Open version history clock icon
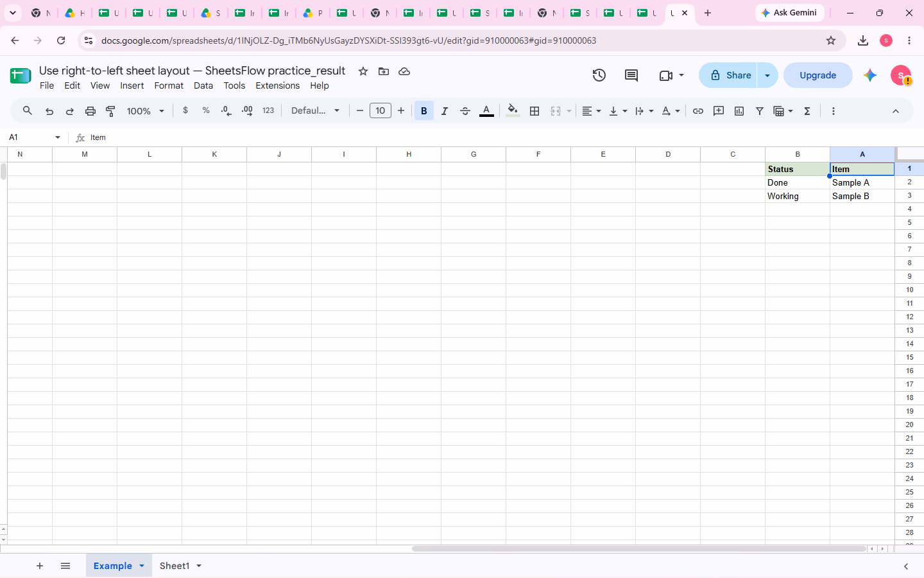Image resolution: width=924 pixels, height=578 pixels. pos(599,75)
